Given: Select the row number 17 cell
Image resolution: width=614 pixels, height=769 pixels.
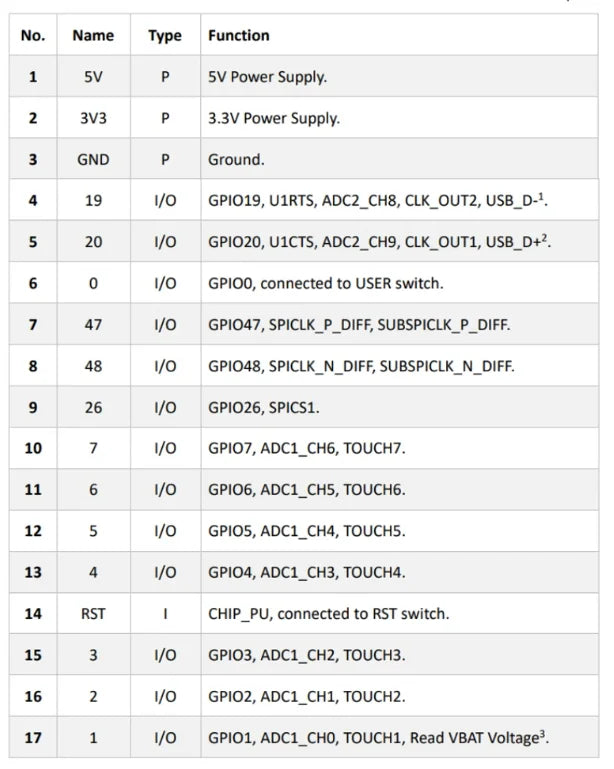Looking at the screenshot, I should coord(33,738).
